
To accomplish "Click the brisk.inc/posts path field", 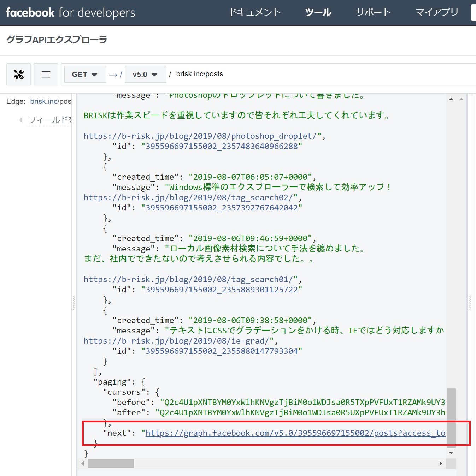I will [199, 74].
